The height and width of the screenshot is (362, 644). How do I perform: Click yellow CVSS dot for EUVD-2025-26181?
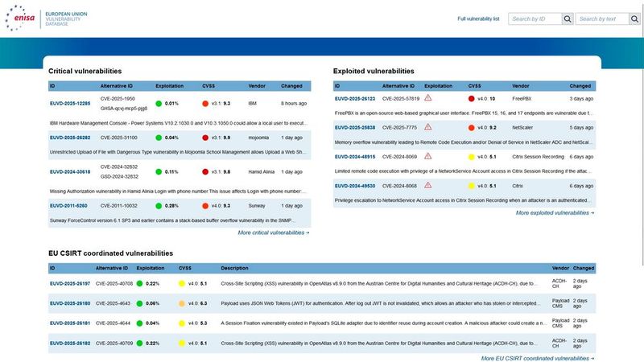(x=182, y=323)
